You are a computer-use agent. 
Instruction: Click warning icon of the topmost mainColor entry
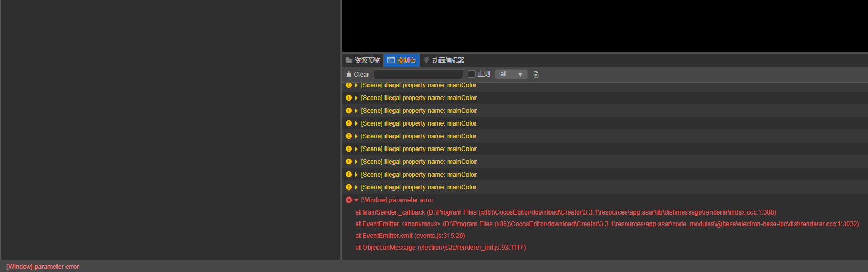(x=349, y=85)
